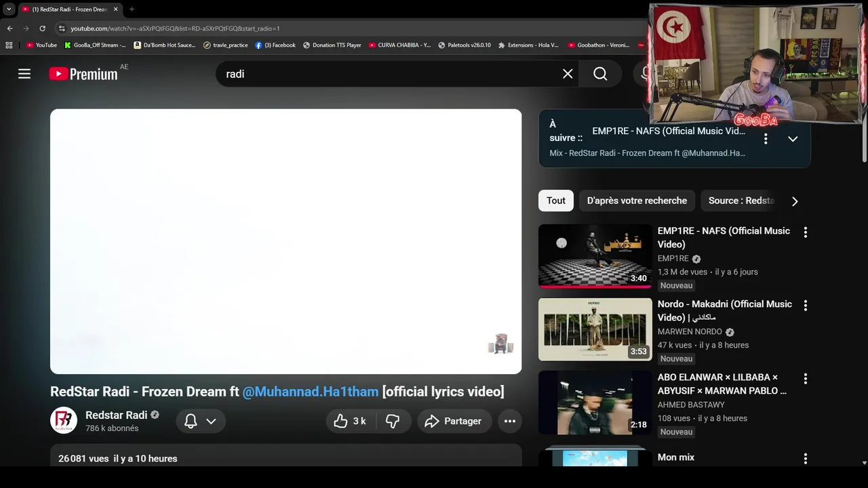Open playlist options three dots in À suivre panel
Screen dimensions: 868x488
click(766, 138)
